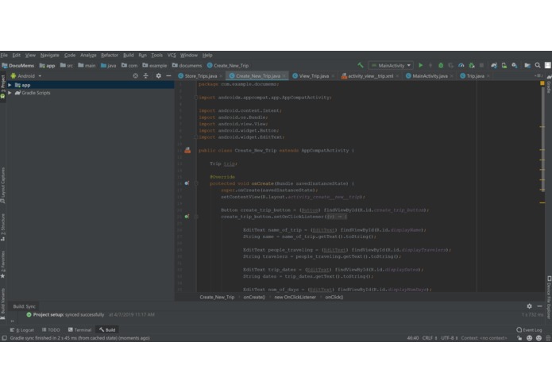Click the editor vertical scrollbar
Screen dimensions: 552x392
542,140
